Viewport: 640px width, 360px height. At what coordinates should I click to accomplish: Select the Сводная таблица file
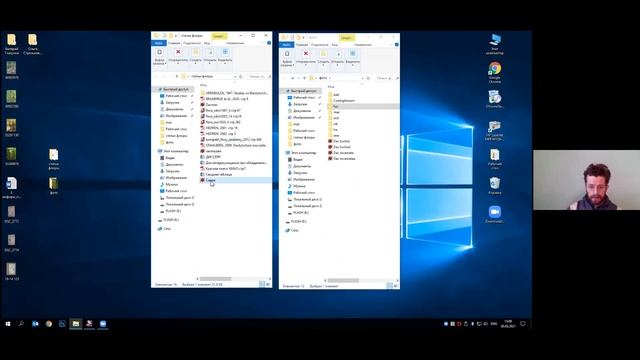click(x=216, y=174)
